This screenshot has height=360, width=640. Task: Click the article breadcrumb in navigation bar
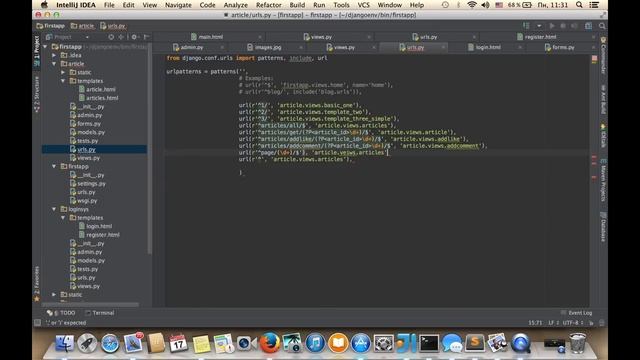click(82, 26)
